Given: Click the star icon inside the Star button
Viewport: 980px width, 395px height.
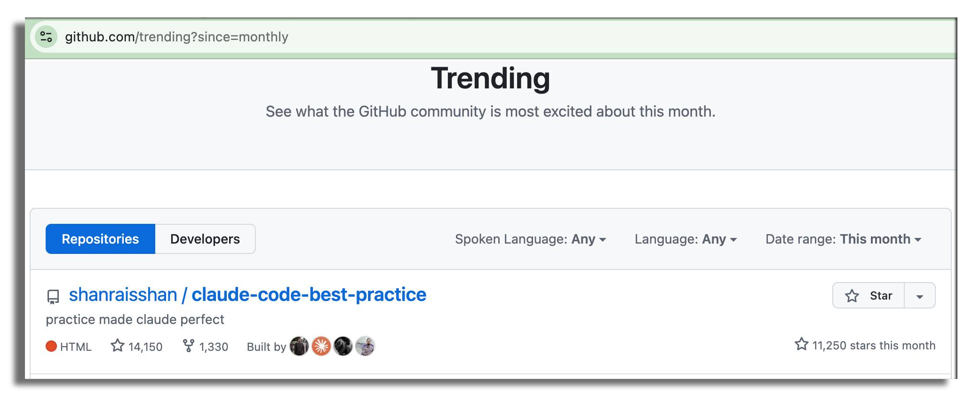Looking at the screenshot, I should coord(852,296).
